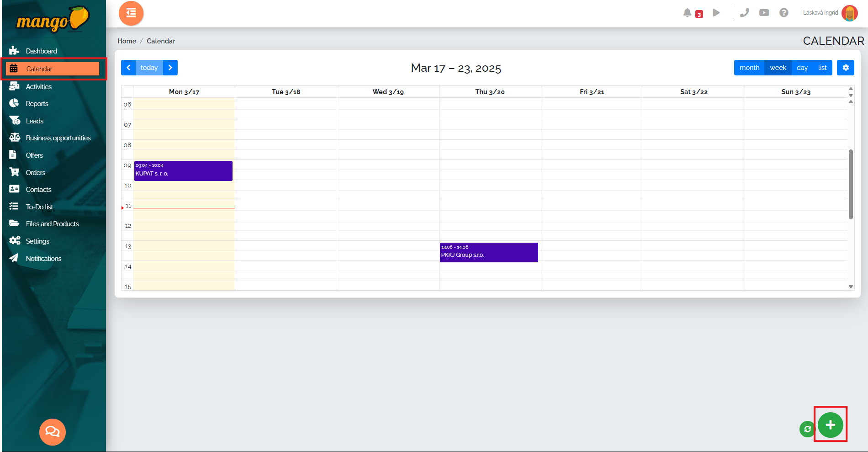Screen dimensions: 868x452
Task: Open Orders menu item
Action: click(x=36, y=173)
